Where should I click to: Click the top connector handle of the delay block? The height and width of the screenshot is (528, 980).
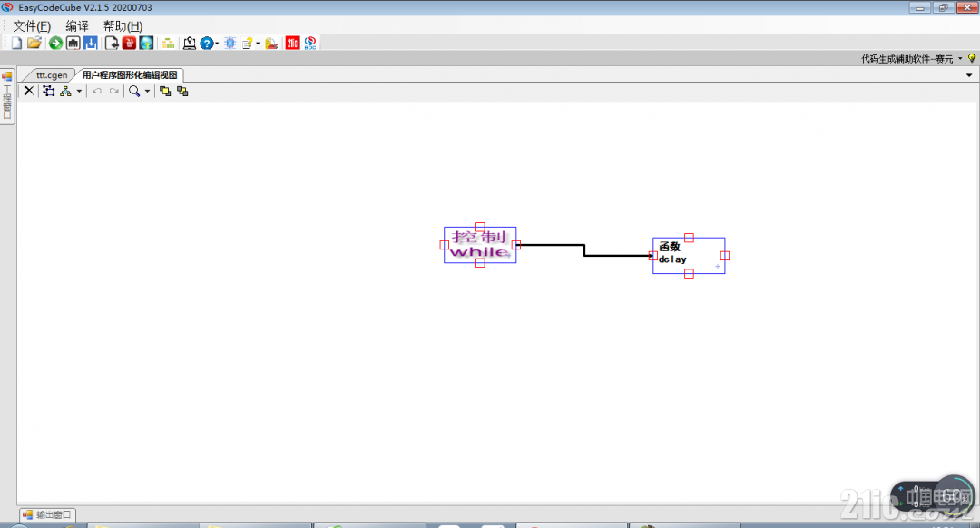(689, 238)
